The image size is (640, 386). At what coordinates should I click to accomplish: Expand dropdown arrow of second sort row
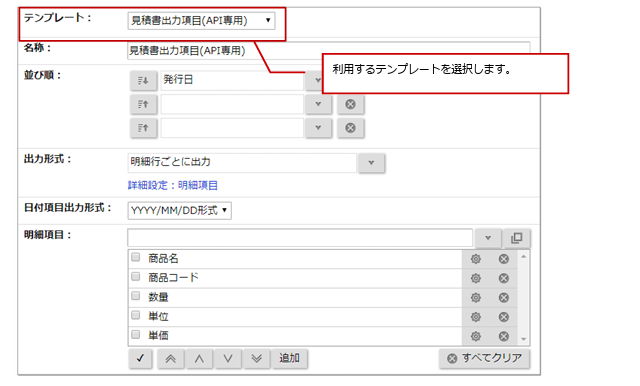point(318,104)
